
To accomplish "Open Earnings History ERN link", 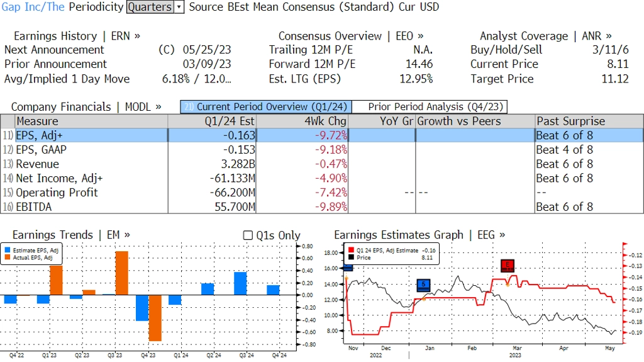I will click(77, 37).
